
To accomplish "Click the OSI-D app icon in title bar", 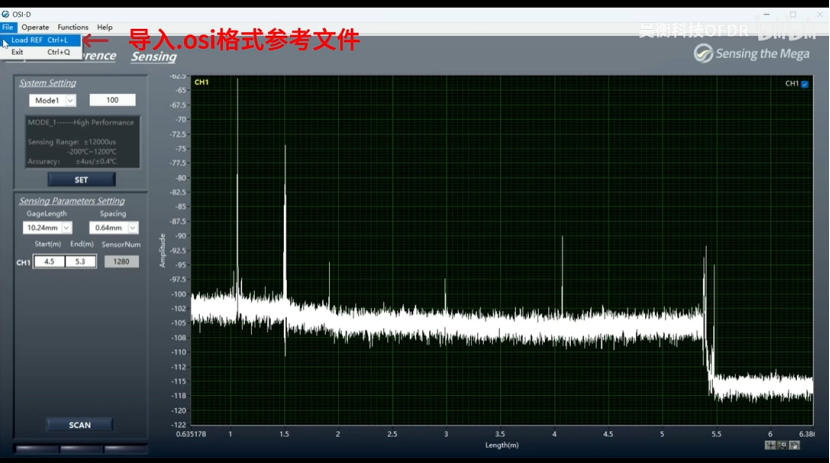I will tap(6, 15).
